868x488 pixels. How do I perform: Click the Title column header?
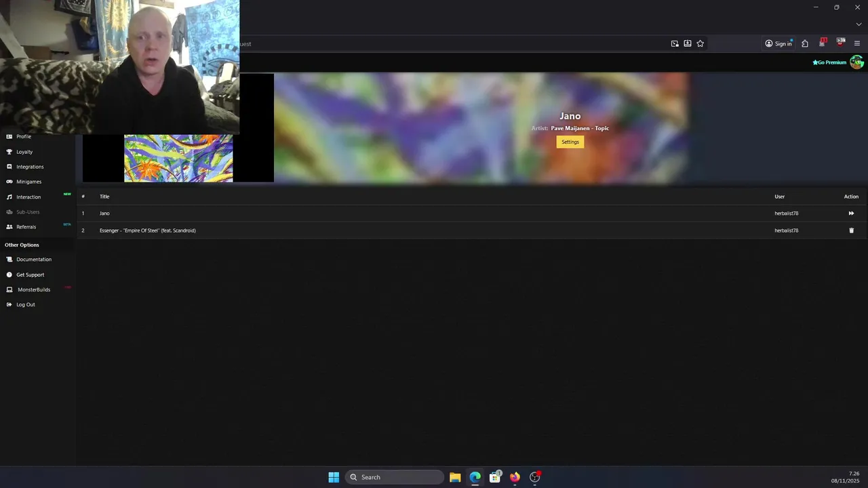104,197
